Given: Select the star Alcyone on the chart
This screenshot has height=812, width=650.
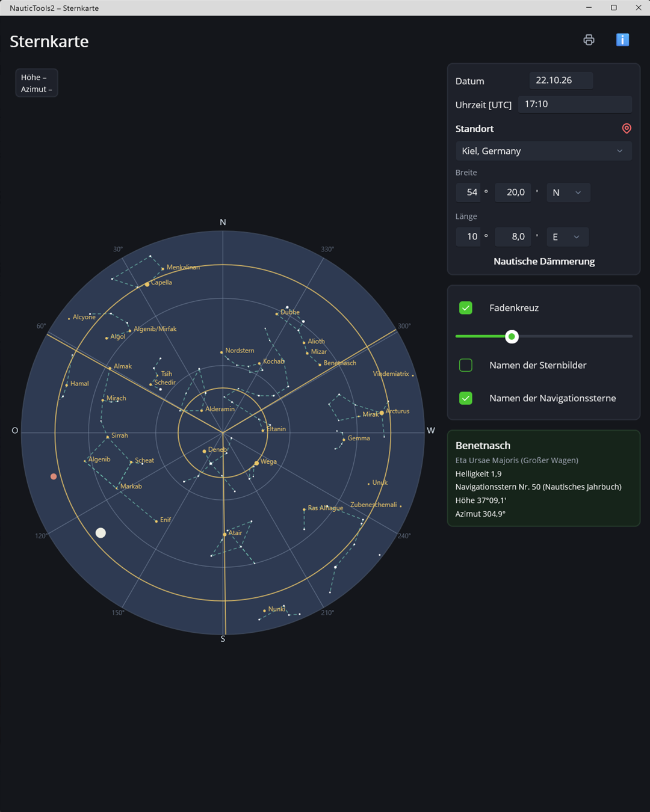Looking at the screenshot, I should [69, 318].
